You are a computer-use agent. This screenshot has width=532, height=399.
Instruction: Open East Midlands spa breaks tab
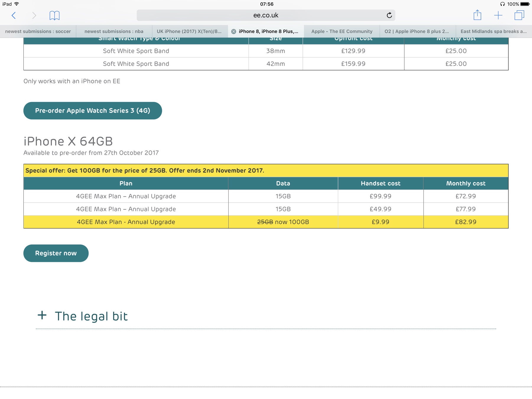(x=494, y=31)
